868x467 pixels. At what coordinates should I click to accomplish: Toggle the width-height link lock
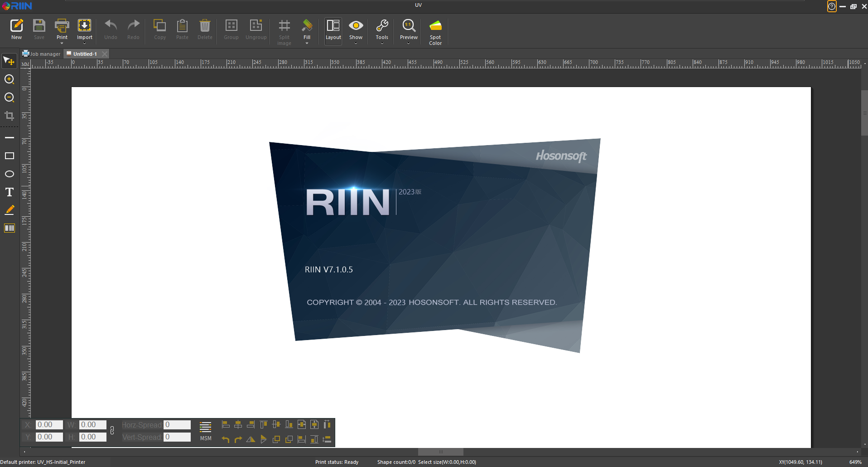tap(112, 431)
